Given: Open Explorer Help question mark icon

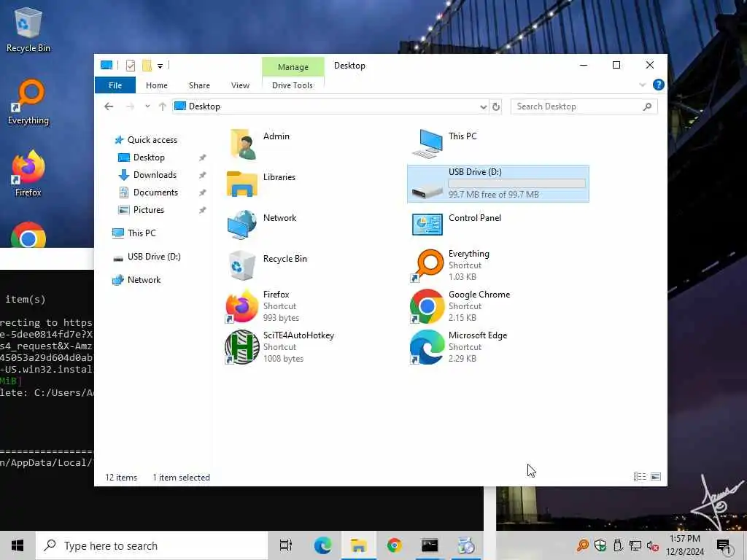Looking at the screenshot, I should pyautogui.click(x=659, y=85).
